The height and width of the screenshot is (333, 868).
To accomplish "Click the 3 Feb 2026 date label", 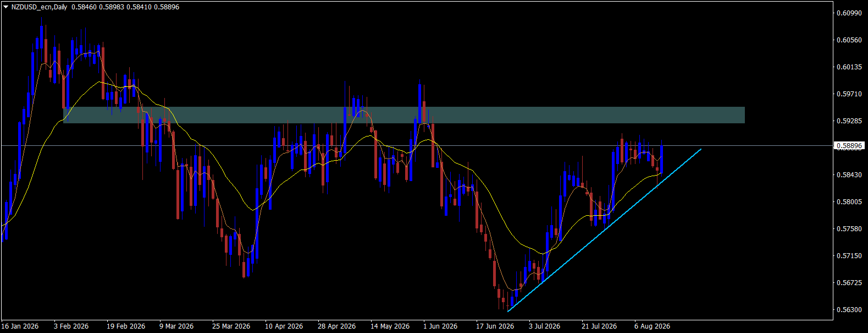I will click(x=71, y=326).
